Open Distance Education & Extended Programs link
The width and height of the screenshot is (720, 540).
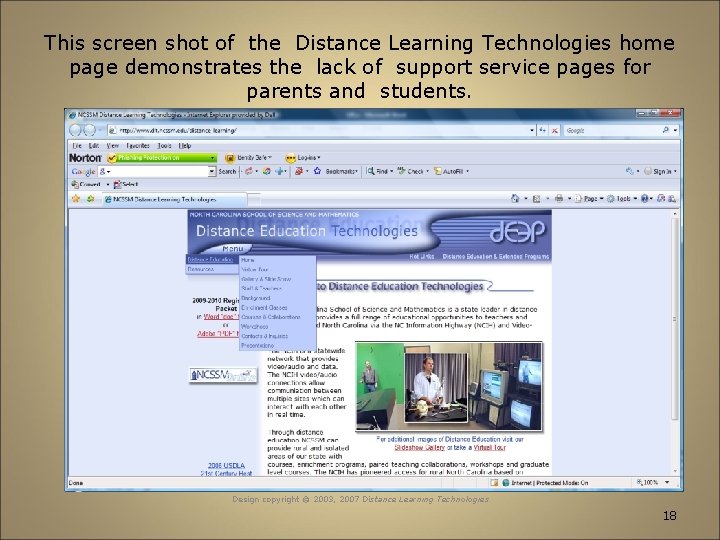495,256
